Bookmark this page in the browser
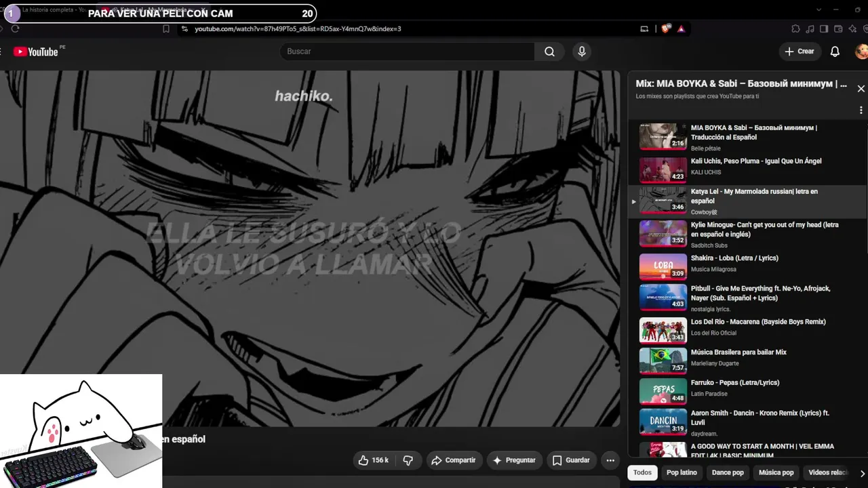 166,29
